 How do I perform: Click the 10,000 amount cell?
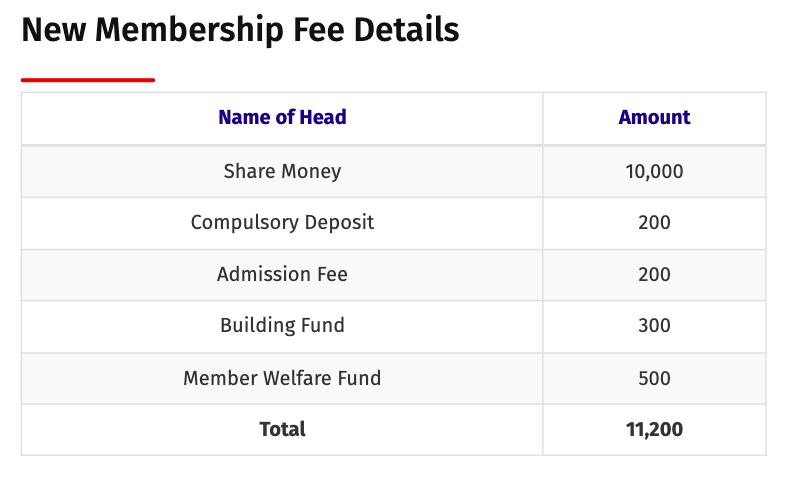[654, 172]
